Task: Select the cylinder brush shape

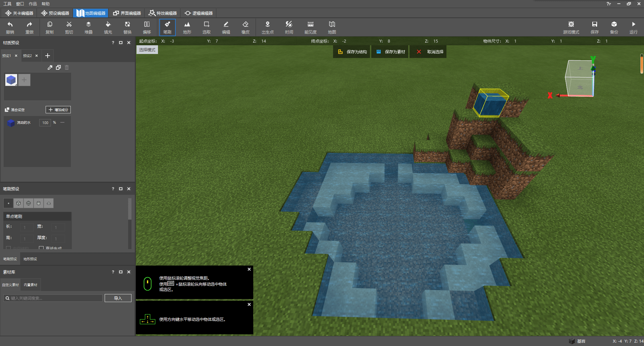Action: 39,203
